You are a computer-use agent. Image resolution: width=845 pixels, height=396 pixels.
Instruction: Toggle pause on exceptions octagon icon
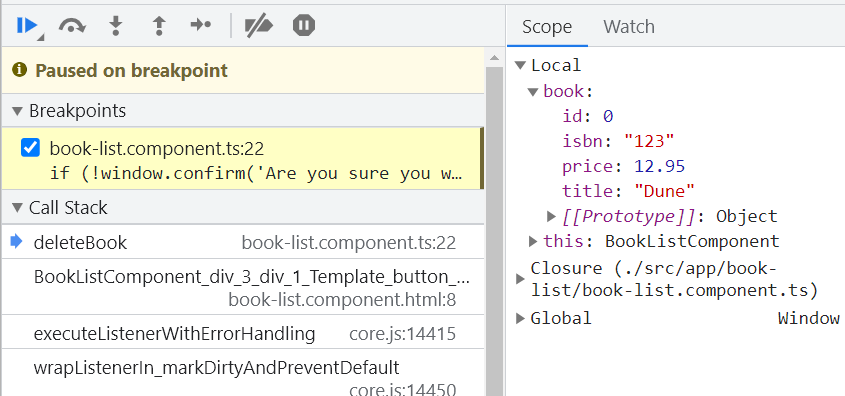click(304, 25)
